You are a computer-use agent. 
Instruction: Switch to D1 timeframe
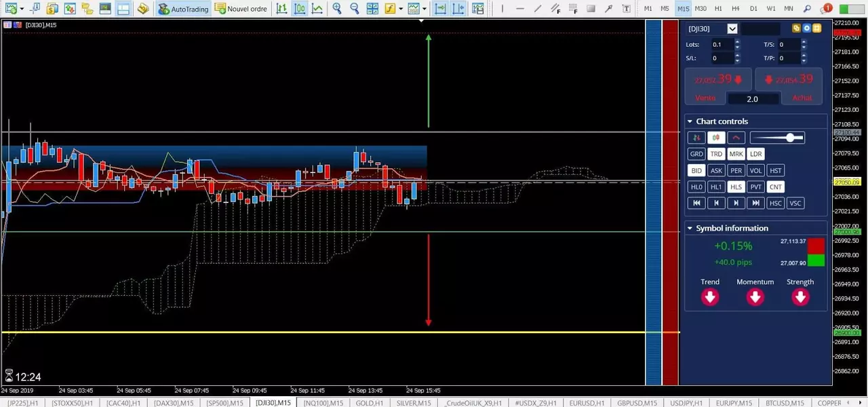[753, 9]
